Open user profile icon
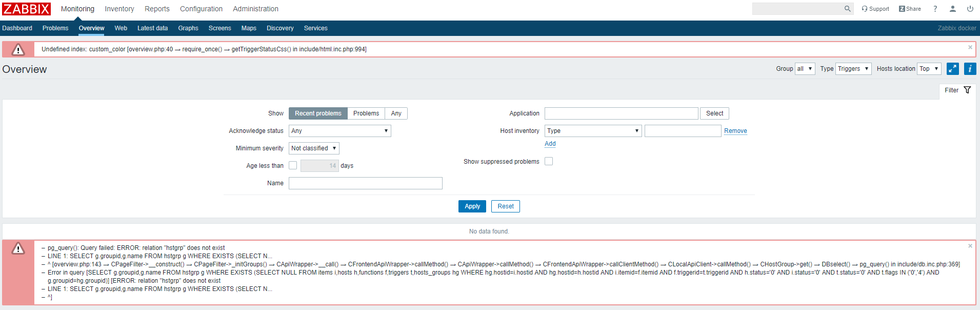This screenshot has width=980, height=310. (x=953, y=9)
